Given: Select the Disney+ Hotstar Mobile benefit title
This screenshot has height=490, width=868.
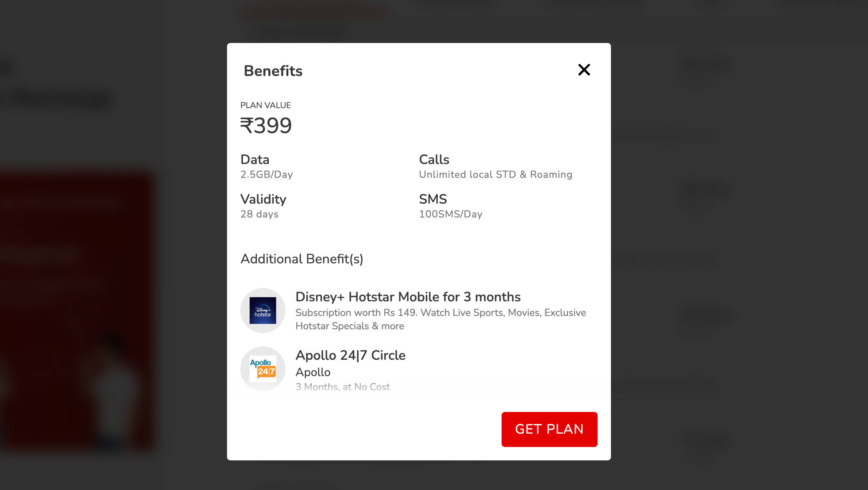Looking at the screenshot, I should (x=408, y=297).
